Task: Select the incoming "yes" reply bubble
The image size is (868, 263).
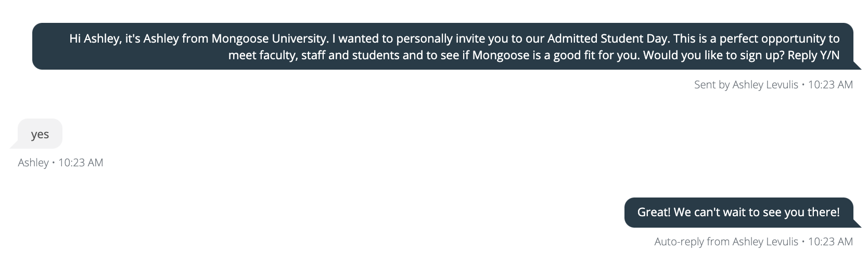Action: (x=40, y=134)
